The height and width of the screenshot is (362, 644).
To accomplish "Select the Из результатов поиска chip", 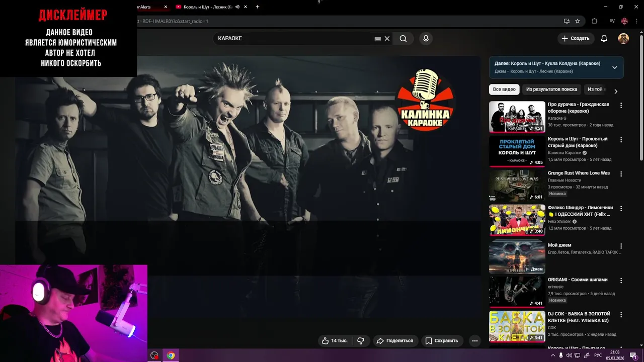I will click(x=551, y=89).
